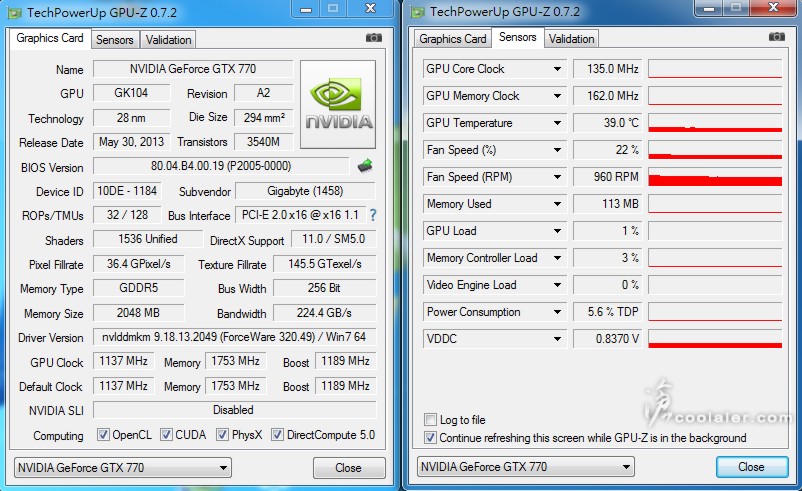802x491 pixels.
Task: Select Sensors tab in right window
Action: pos(518,37)
